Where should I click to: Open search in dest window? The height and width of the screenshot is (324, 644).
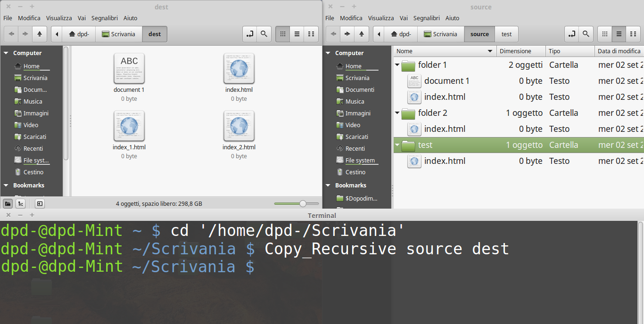(264, 34)
